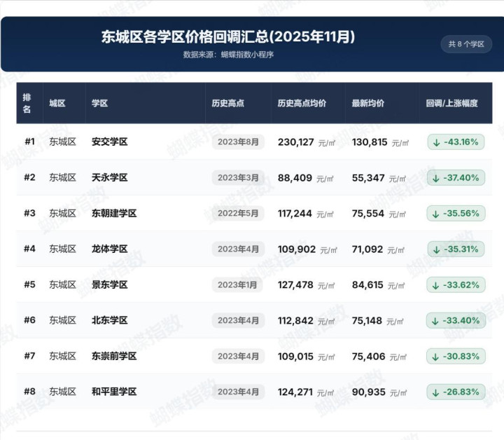Screen dimensions: 504x440
Task: Click the down arrow beside -37.40%
Action: pos(436,178)
